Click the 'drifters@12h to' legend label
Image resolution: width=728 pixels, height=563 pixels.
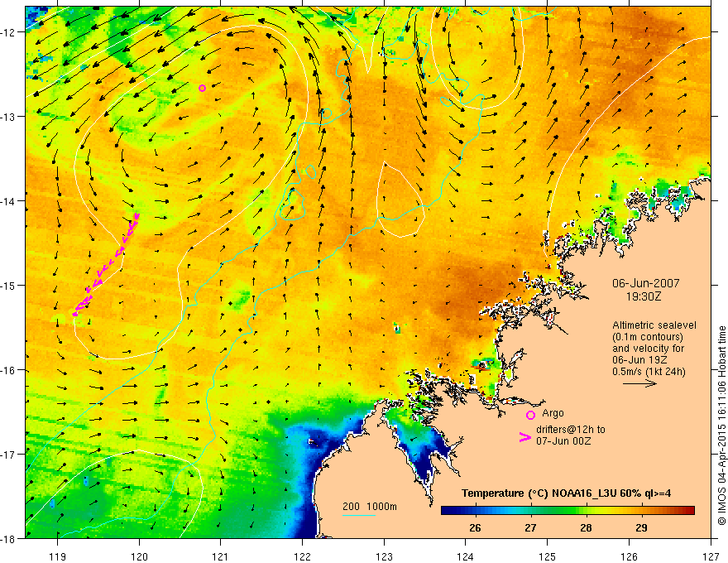(571, 430)
